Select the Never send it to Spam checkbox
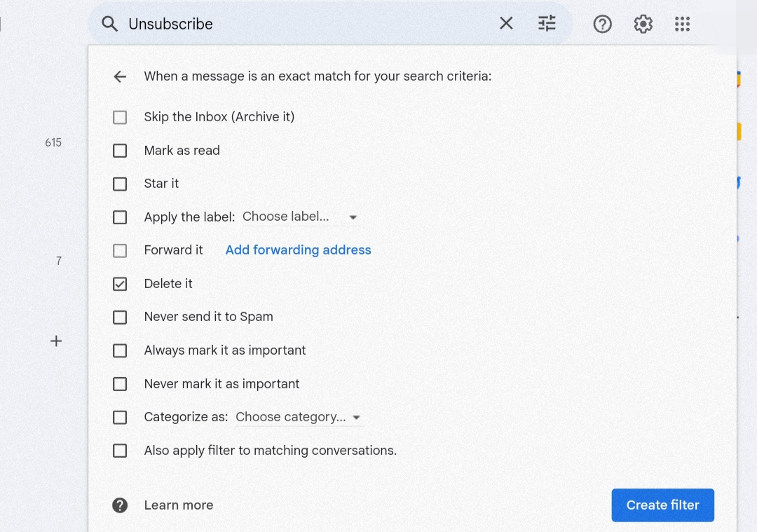The width and height of the screenshot is (757, 532). point(120,318)
